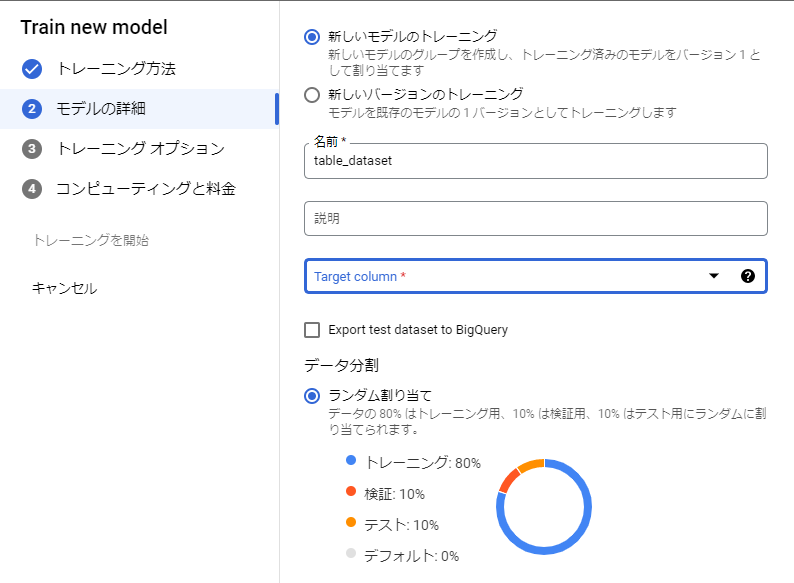Click the step 4 number badge
This screenshot has height=583, width=794.
(x=32, y=189)
